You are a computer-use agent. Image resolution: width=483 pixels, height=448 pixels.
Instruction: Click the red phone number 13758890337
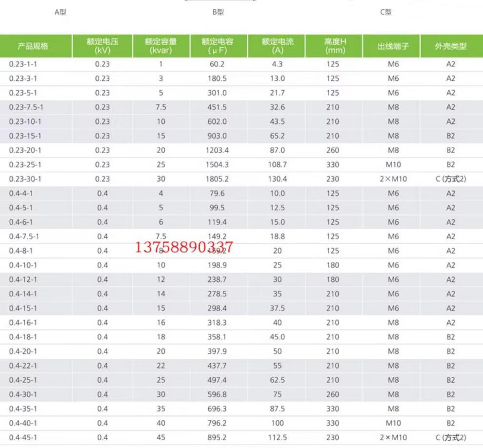click(183, 247)
